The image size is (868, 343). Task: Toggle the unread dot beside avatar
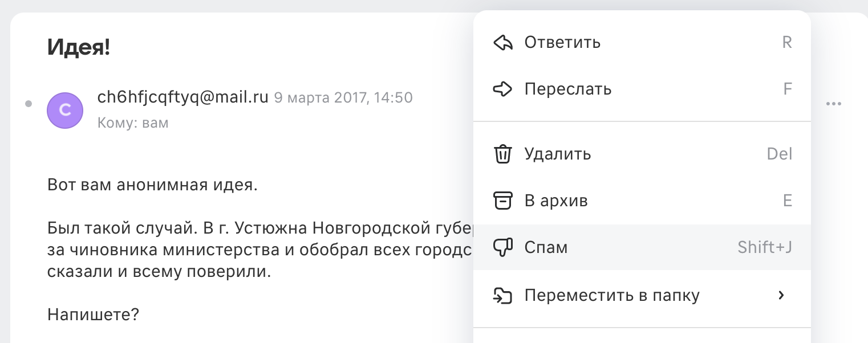pos(28,104)
